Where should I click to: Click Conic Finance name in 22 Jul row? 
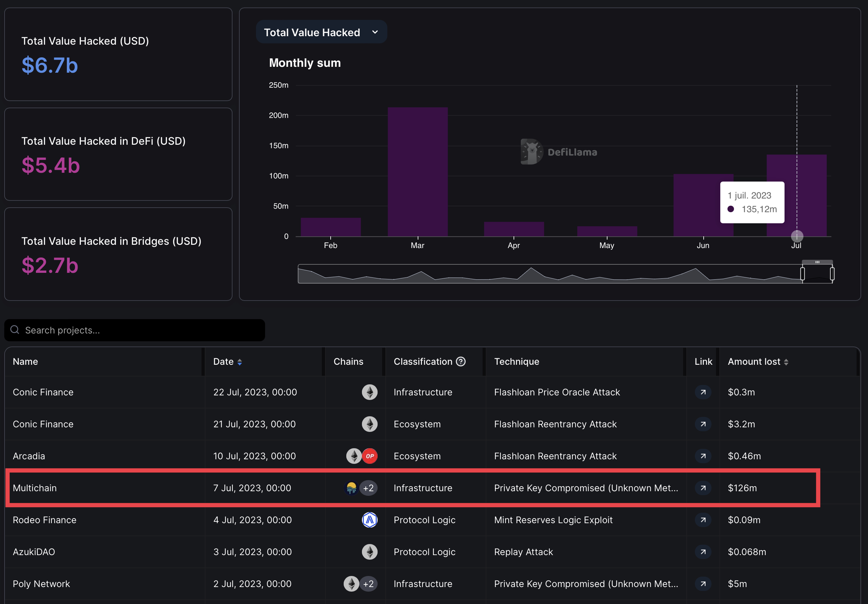pyautogui.click(x=43, y=392)
